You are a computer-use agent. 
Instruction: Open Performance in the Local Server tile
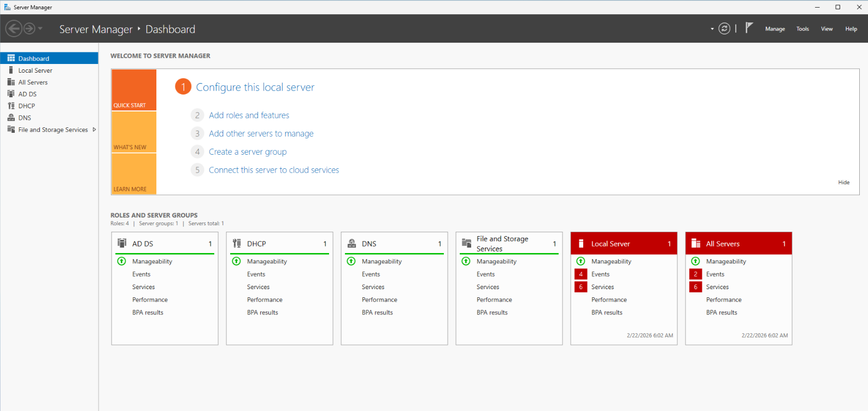[609, 300]
